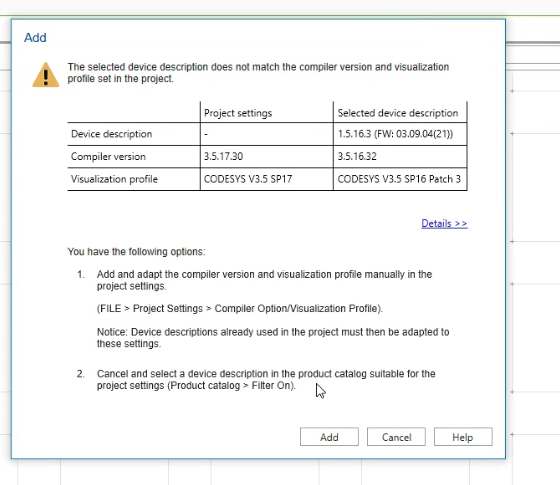Dismiss the dialog with Cancel
This screenshot has height=485, width=560.
pos(396,437)
